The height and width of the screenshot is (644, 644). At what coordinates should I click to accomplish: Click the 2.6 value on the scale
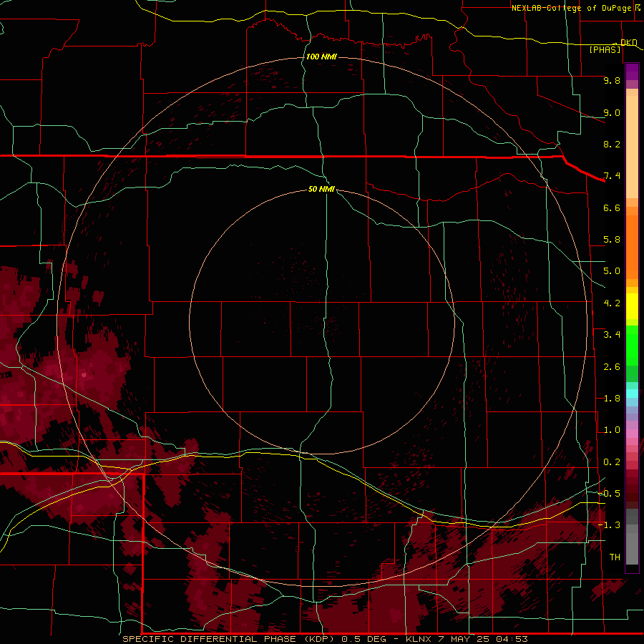(x=612, y=367)
